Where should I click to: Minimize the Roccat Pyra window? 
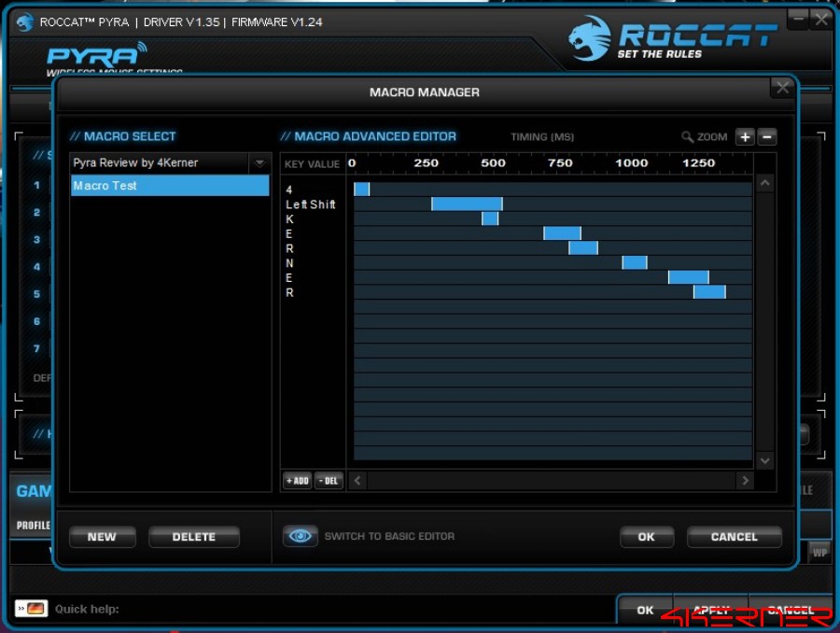point(798,20)
